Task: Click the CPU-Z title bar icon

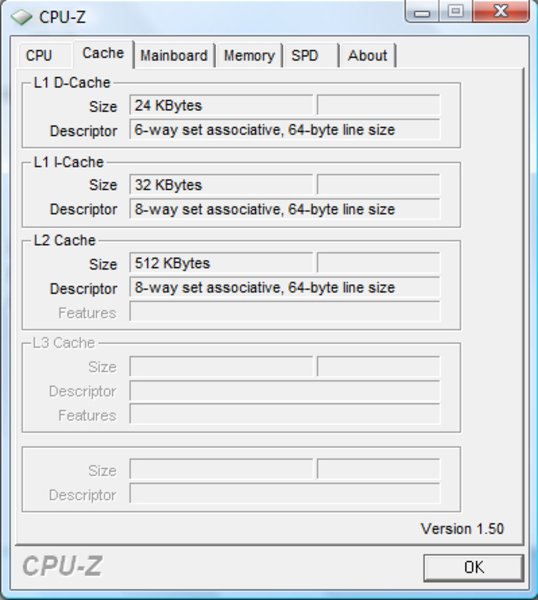Action: coord(21,17)
